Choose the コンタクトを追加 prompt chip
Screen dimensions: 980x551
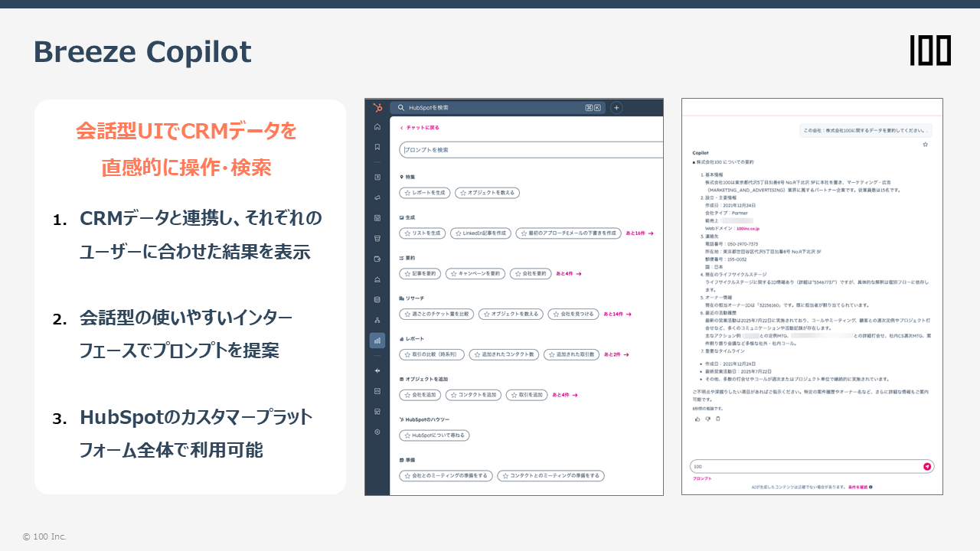tap(472, 395)
